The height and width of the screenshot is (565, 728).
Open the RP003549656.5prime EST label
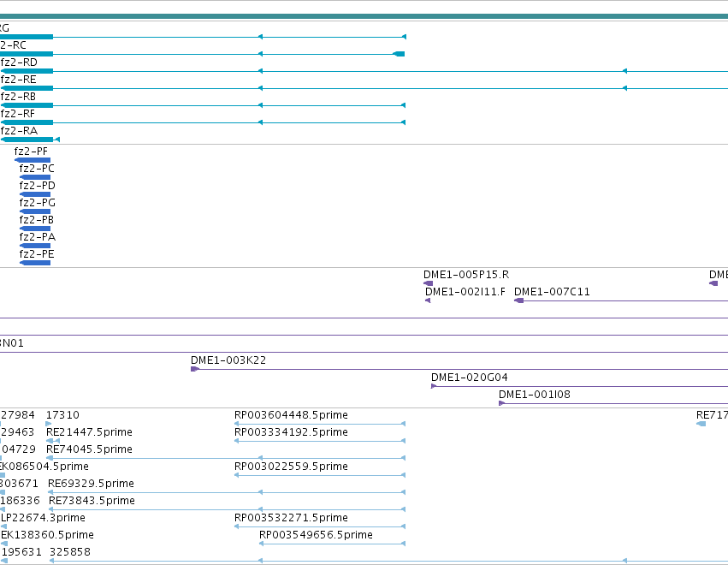[x=316, y=535]
